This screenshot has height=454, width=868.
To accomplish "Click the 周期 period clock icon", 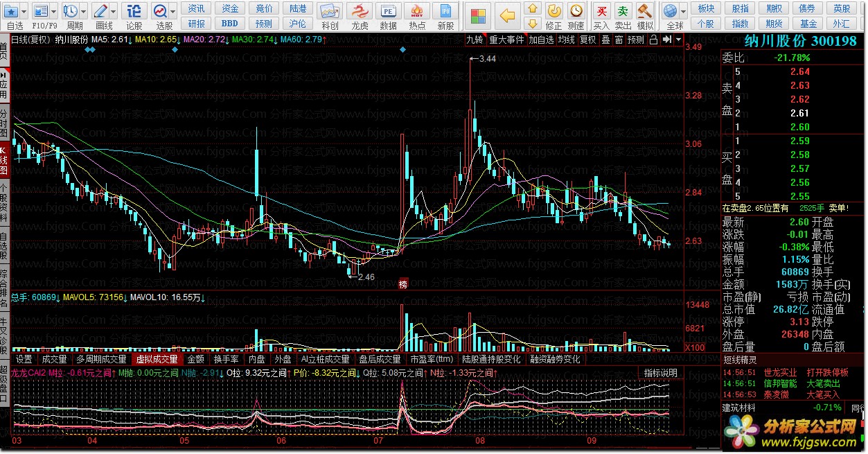I will (71, 11).
